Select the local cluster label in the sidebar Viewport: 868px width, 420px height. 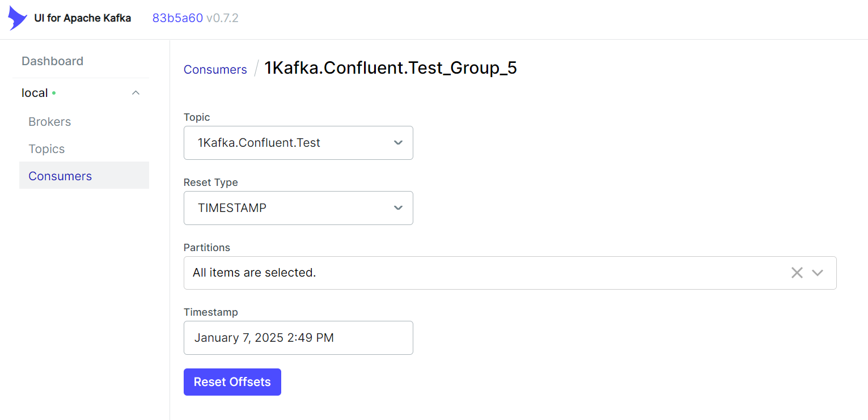coord(35,93)
